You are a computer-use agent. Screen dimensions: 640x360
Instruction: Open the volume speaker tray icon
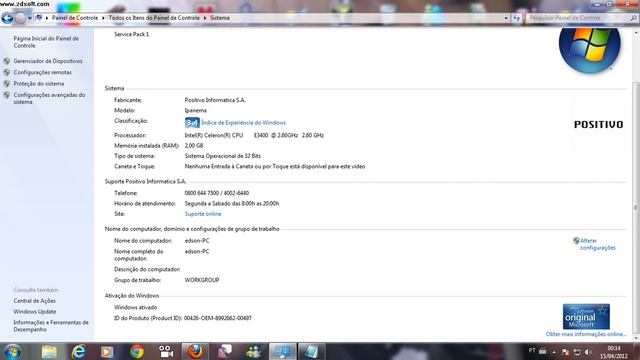(x=588, y=352)
